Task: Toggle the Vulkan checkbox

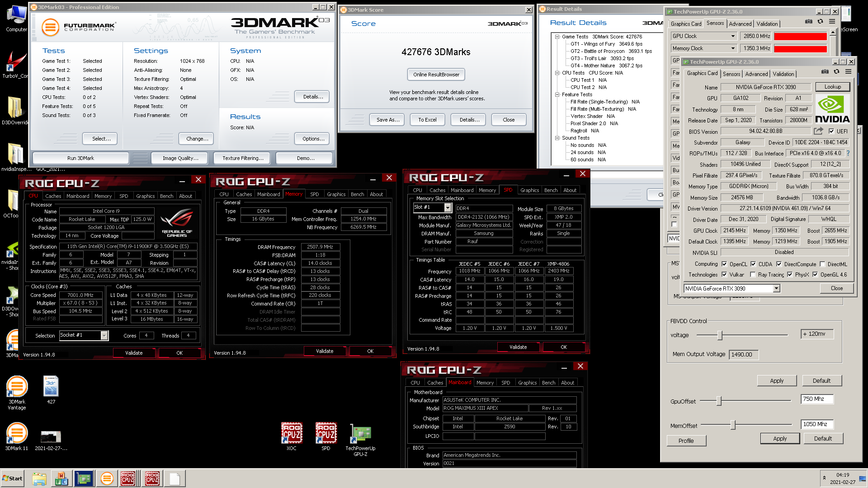Action: coord(724,275)
